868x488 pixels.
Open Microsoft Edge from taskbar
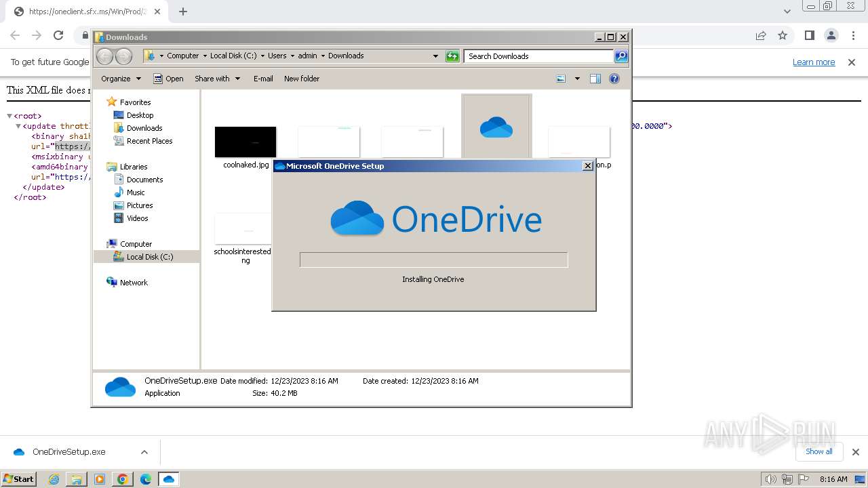(146, 479)
